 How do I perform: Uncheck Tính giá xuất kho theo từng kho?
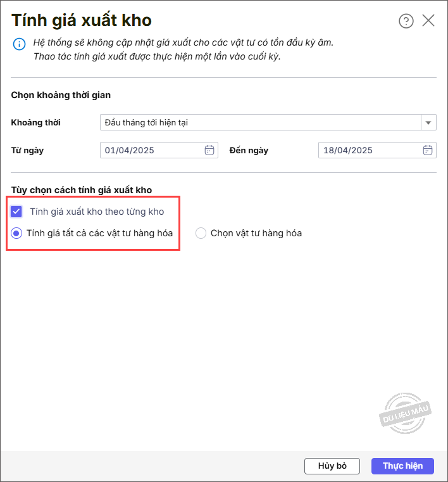coord(17,212)
